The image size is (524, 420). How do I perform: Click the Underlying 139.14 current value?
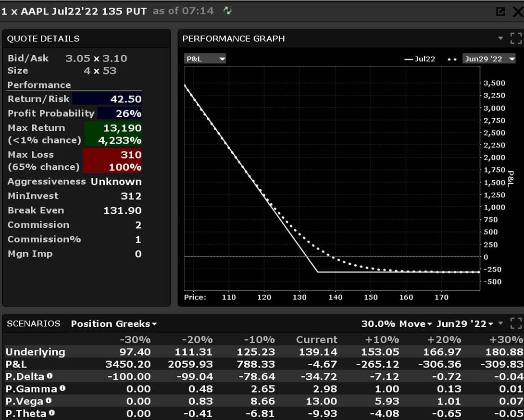318,352
